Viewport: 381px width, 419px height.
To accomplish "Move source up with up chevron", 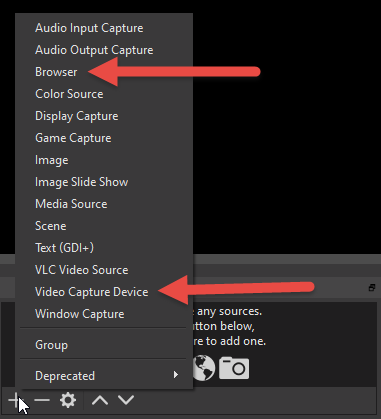I will tap(100, 400).
